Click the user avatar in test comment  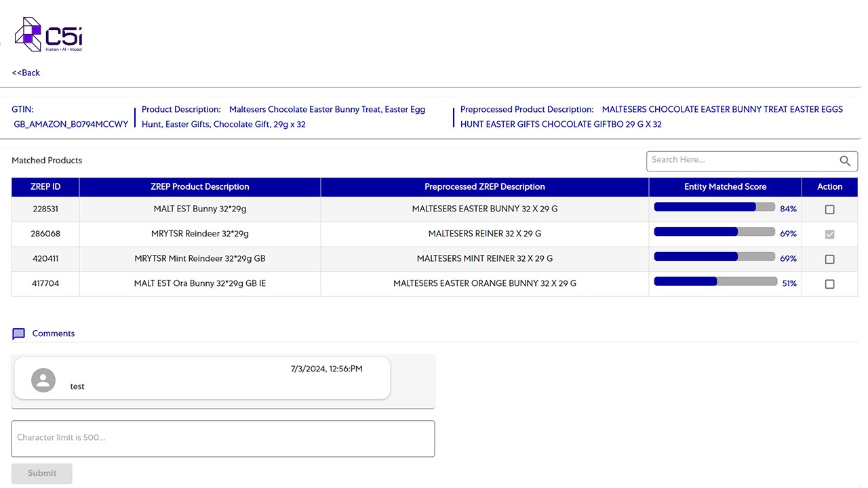pyautogui.click(x=43, y=380)
